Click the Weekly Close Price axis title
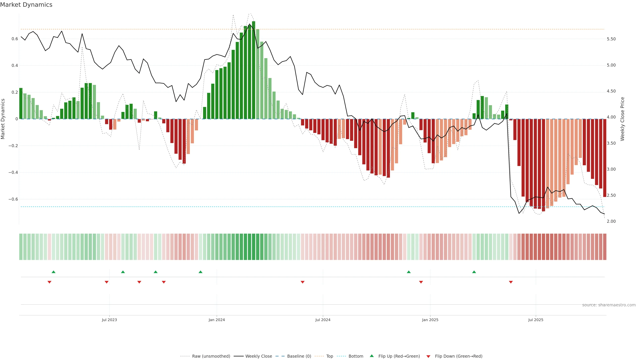644x362 pixels. [x=622, y=119]
